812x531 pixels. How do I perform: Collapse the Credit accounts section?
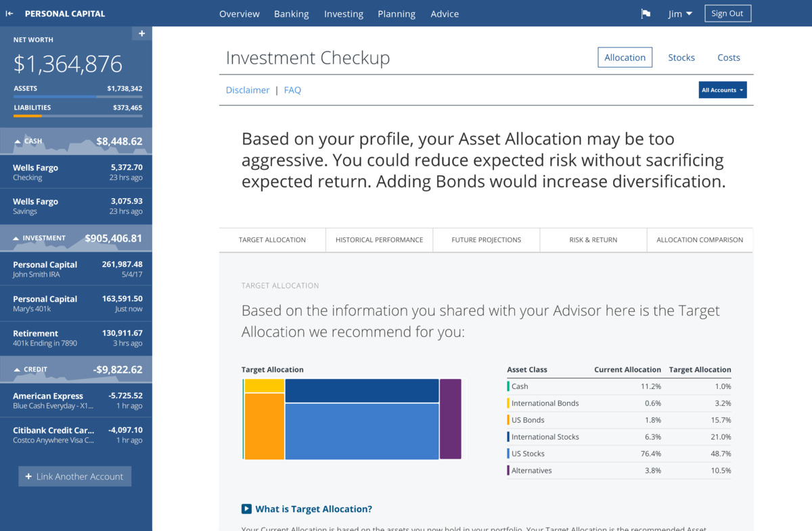pyautogui.click(x=17, y=369)
